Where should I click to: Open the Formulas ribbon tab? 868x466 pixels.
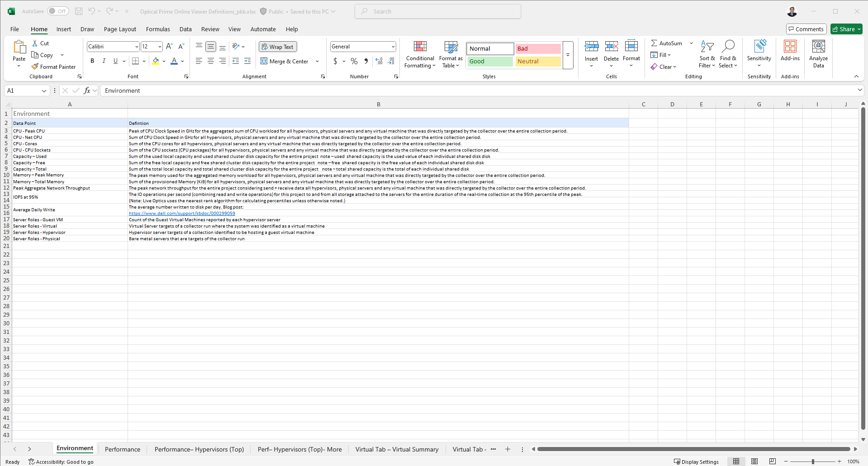pyautogui.click(x=158, y=29)
